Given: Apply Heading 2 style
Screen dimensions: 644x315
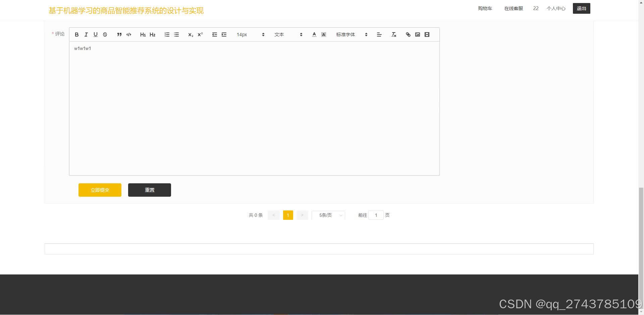Looking at the screenshot, I should [x=152, y=35].
